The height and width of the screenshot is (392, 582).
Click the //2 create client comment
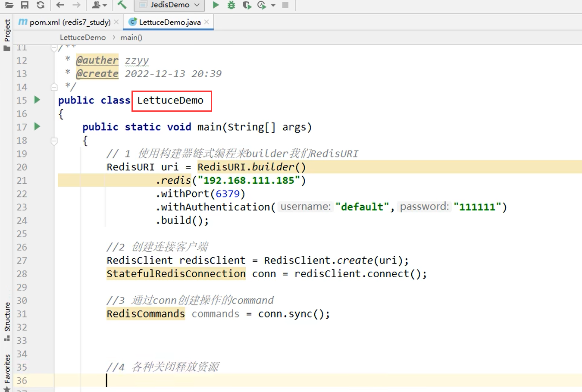[x=157, y=247]
